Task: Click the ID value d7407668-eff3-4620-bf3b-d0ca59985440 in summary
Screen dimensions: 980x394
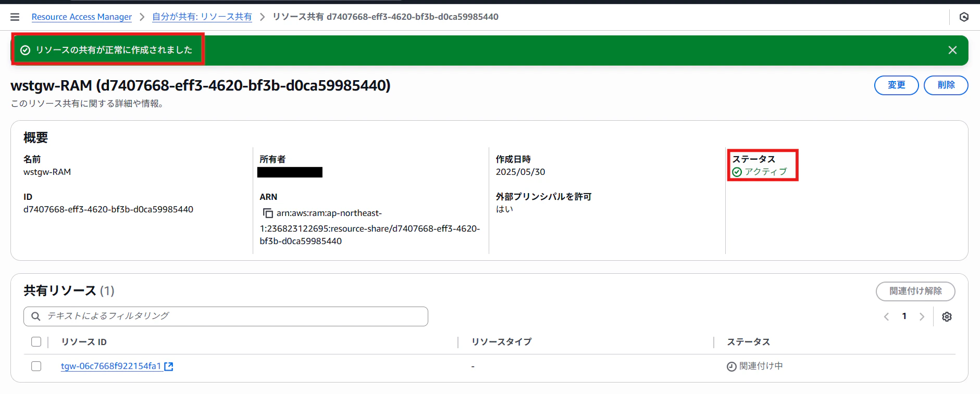Action: point(108,209)
